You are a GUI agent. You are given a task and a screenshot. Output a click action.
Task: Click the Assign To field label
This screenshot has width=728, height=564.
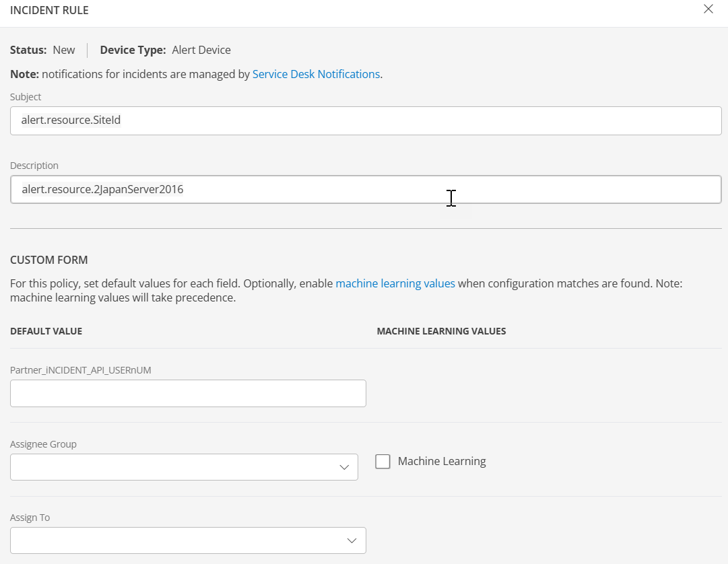(30, 518)
